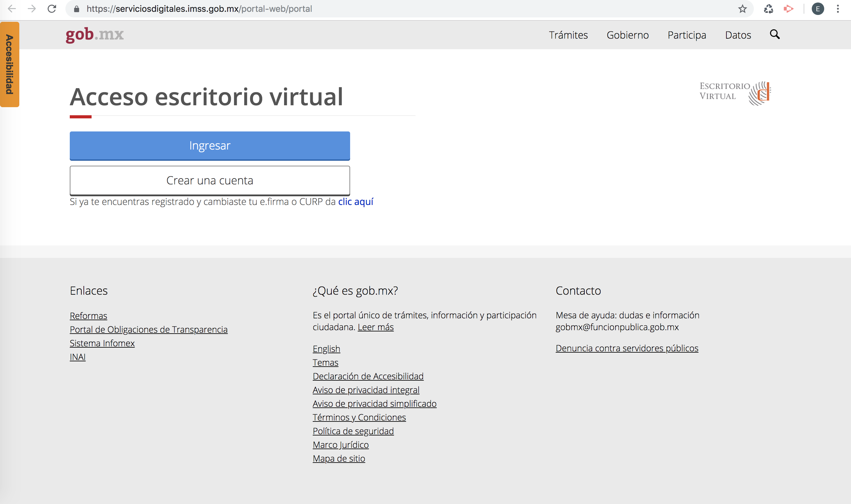
Task: Click the blue Ingresar button
Action: click(x=210, y=146)
